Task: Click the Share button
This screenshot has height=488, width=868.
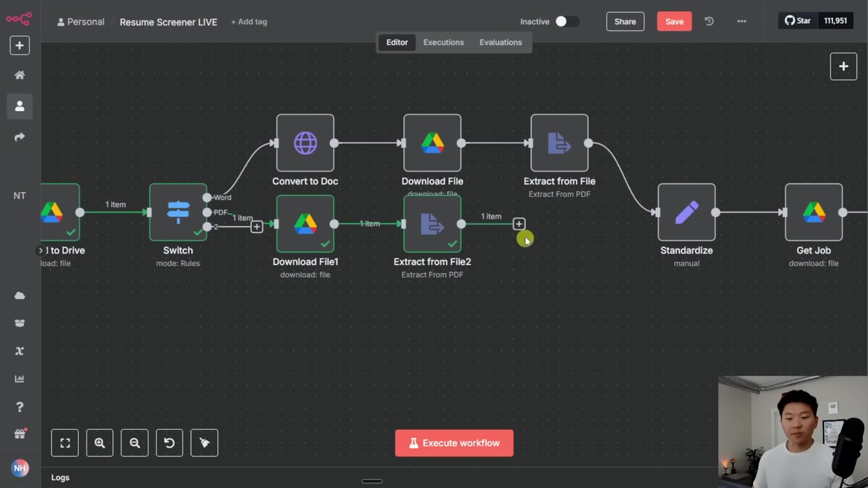Action: click(625, 21)
